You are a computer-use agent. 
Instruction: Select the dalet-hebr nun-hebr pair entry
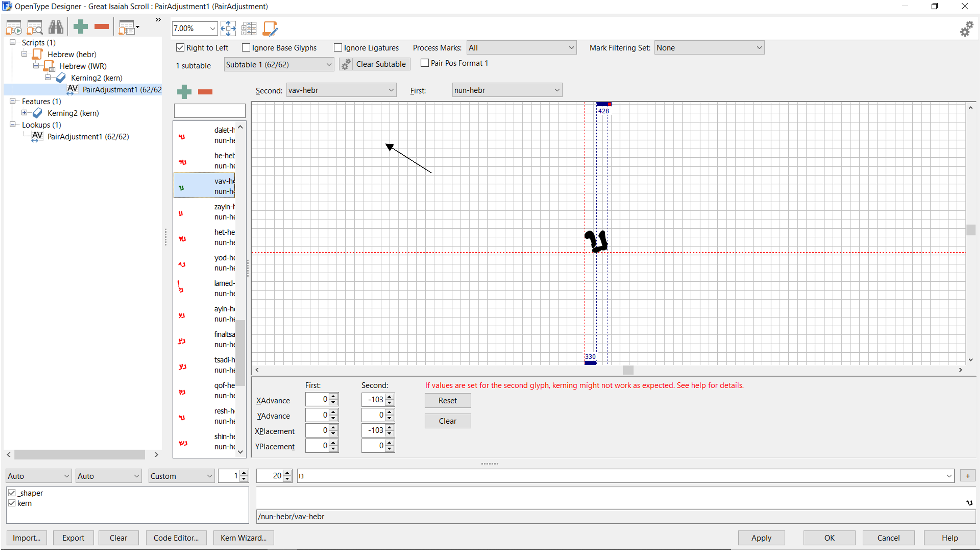click(x=205, y=135)
